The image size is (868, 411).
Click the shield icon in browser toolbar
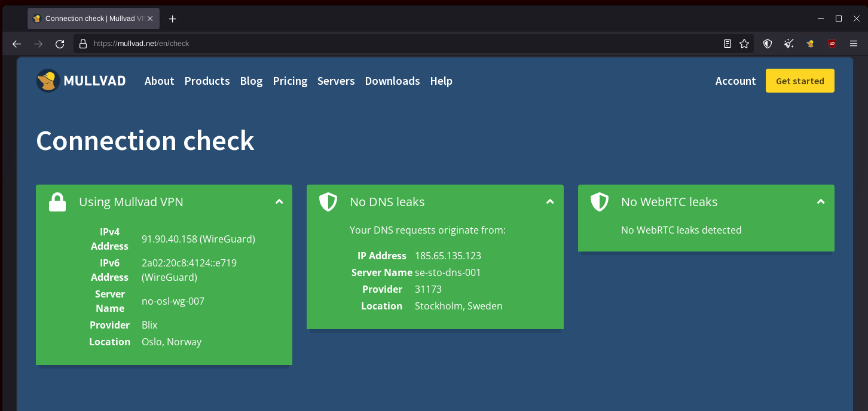768,44
